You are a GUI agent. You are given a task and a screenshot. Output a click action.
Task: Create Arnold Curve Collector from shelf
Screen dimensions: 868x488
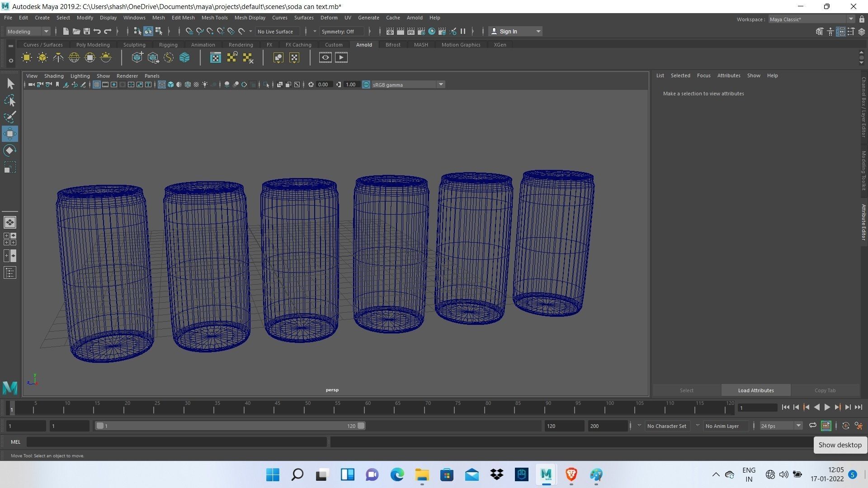(169, 57)
